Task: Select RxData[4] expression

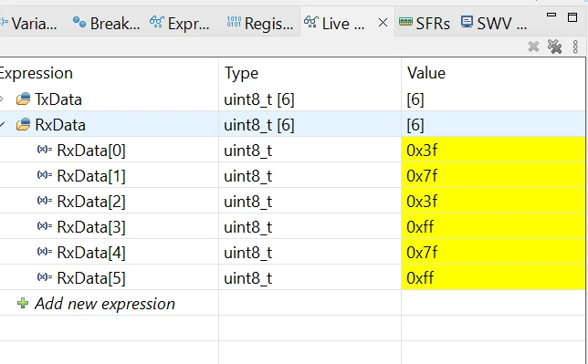Action: tap(91, 253)
